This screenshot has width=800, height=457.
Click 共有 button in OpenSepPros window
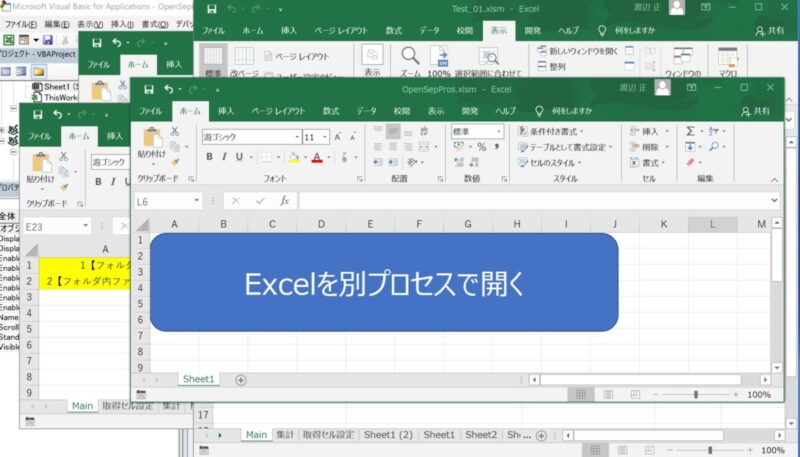(x=756, y=111)
